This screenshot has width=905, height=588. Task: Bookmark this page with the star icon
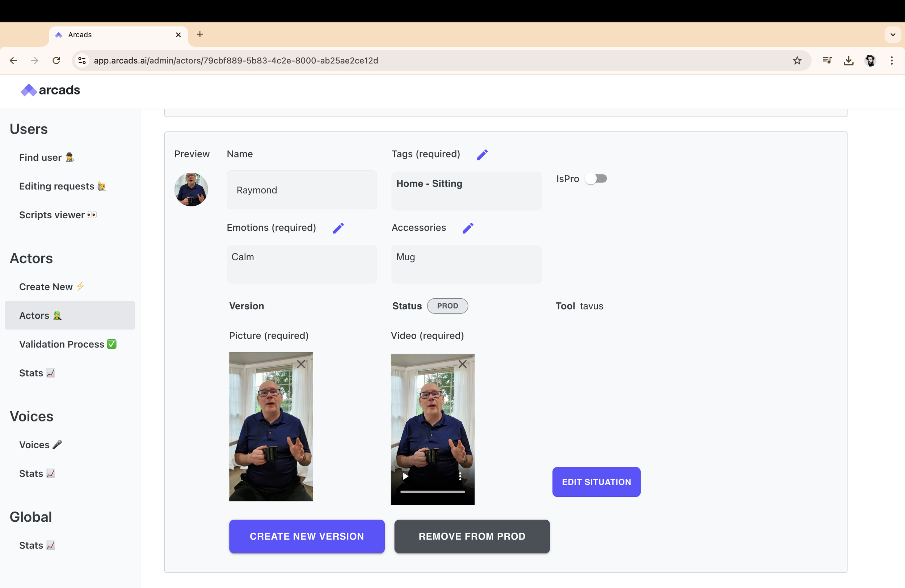[797, 60]
